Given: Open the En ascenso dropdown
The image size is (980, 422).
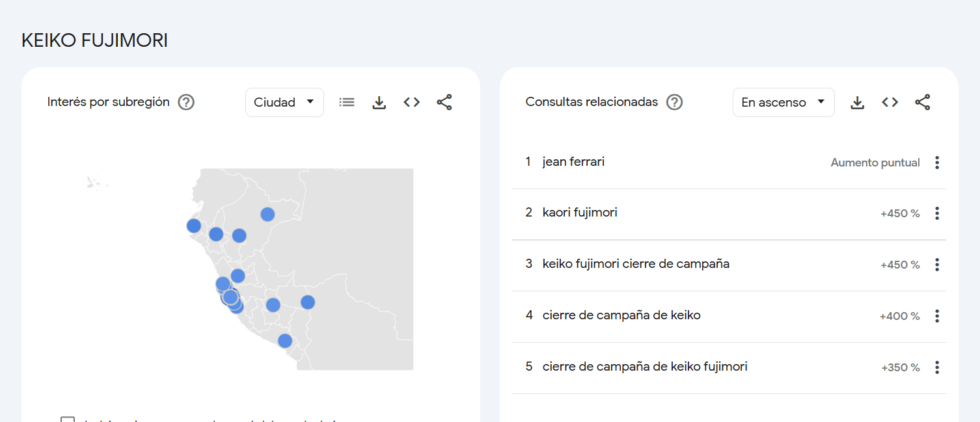Looking at the screenshot, I should coord(784,103).
